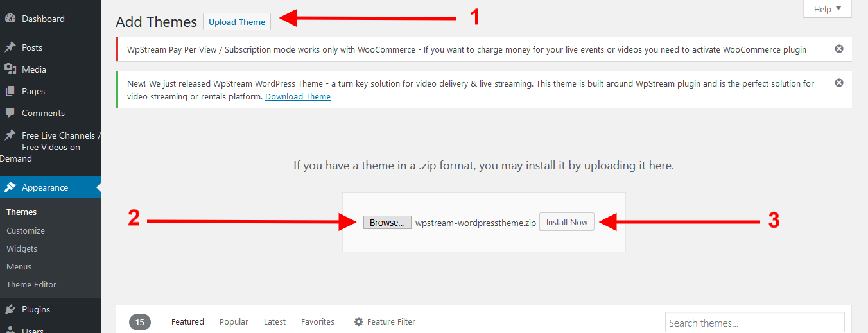Switch to the Popular themes tab
The height and width of the screenshot is (333, 868).
pyautogui.click(x=234, y=321)
